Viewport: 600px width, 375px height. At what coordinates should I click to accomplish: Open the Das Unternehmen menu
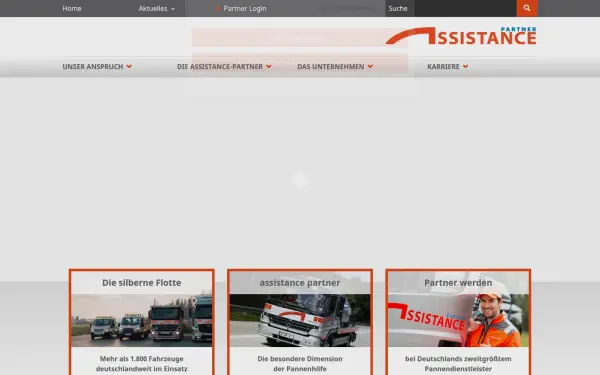tap(335, 67)
